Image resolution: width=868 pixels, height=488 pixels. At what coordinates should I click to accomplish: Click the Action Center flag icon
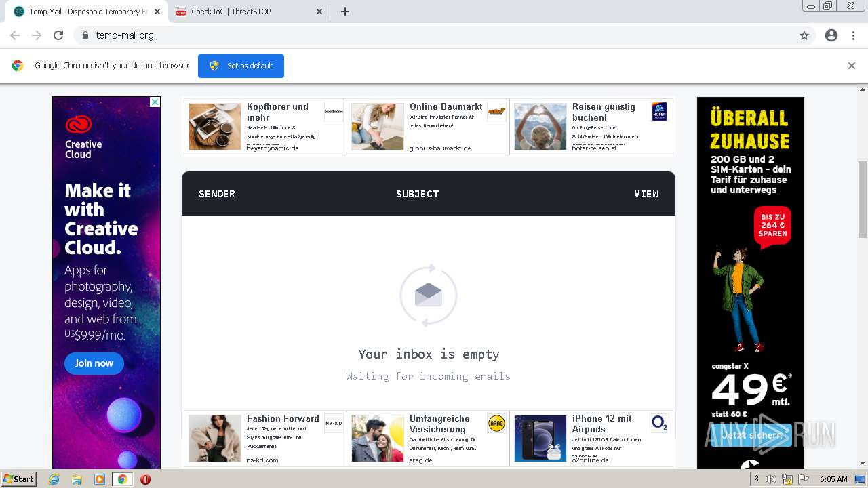(804, 479)
